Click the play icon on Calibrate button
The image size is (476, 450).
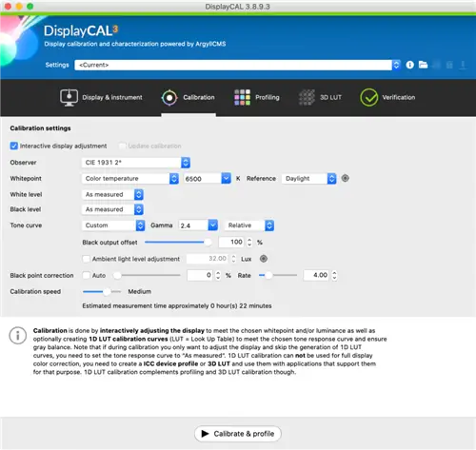click(x=205, y=434)
